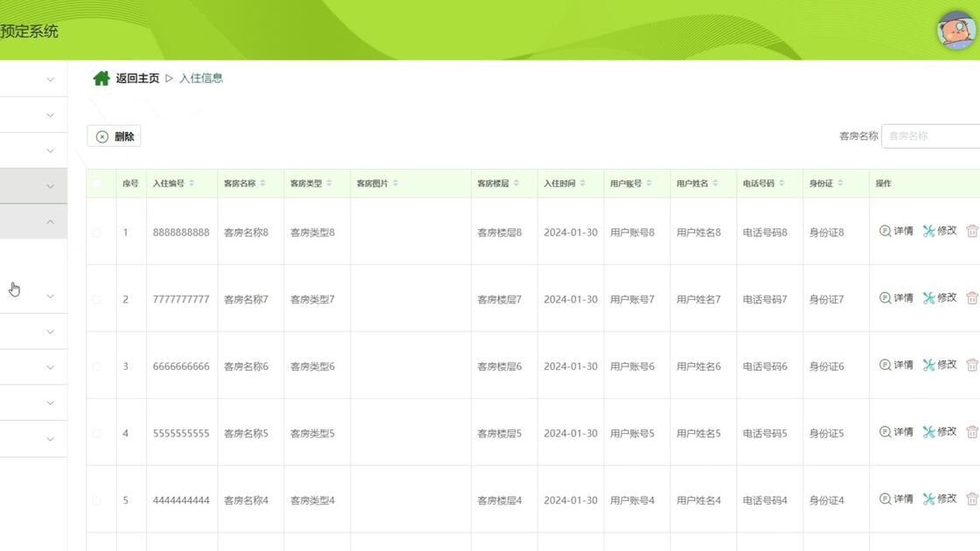Screen dimensions: 980x551
Task: Go back via 返回主页 link
Action: (x=137, y=78)
